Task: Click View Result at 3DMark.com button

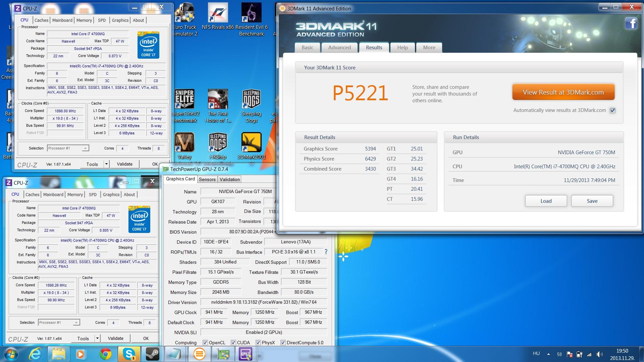Action: click(563, 92)
